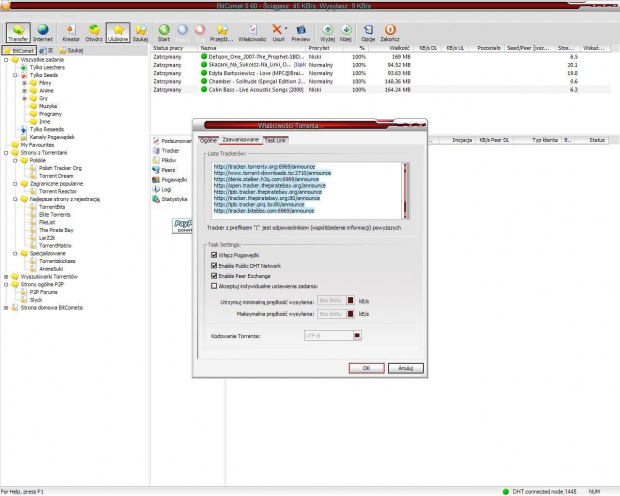
Task: Sort by the Nazwa column header
Action: pyautogui.click(x=251, y=48)
